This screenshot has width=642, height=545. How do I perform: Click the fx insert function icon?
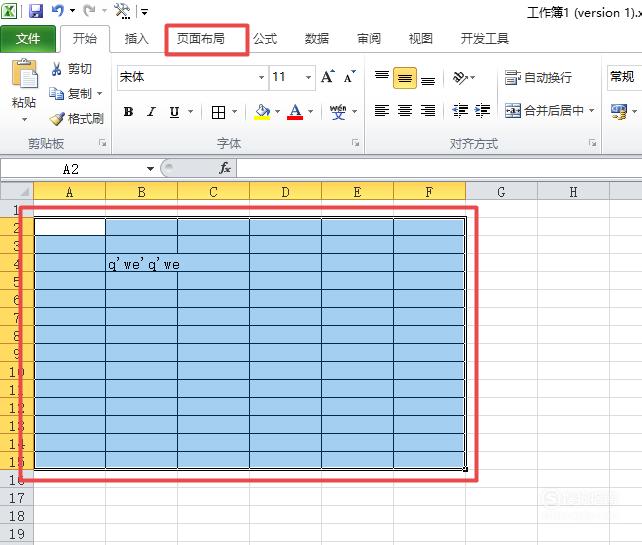click(x=224, y=168)
